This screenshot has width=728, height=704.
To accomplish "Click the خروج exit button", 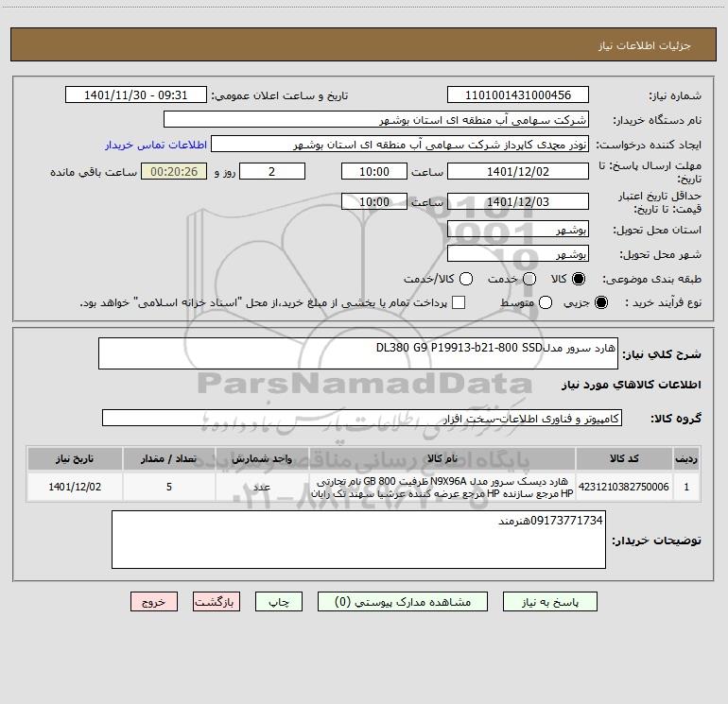I will point(154,602).
